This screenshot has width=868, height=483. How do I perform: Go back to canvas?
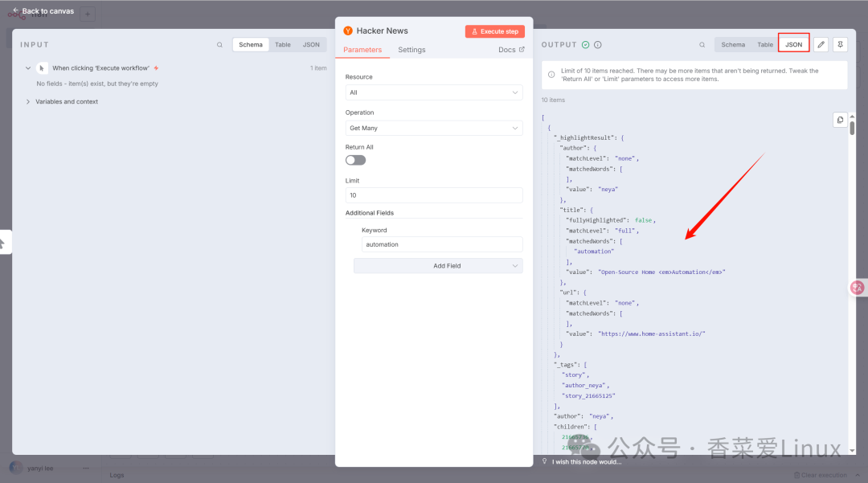click(43, 11)
